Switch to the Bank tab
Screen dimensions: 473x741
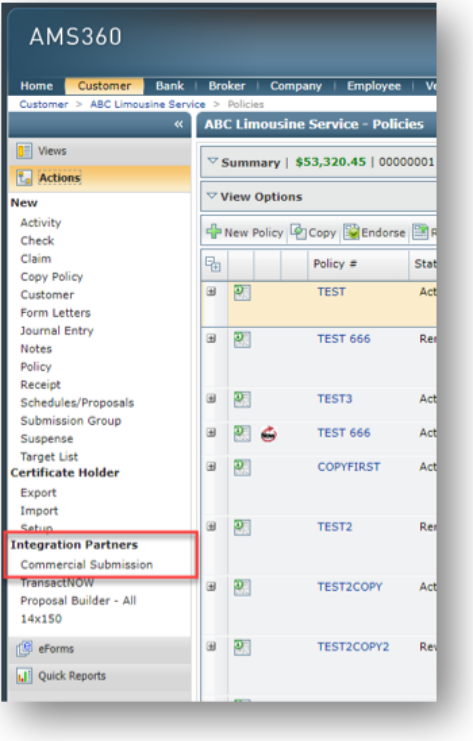click(x=170, y=86)
